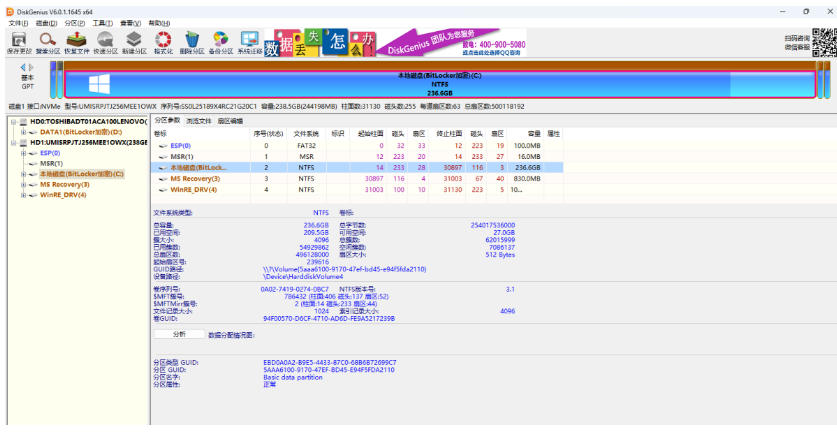The image size is (837, 432).
Task: Click the 格式化 (Format) lifebuoy icon
Action: click(x=164, y=41)
